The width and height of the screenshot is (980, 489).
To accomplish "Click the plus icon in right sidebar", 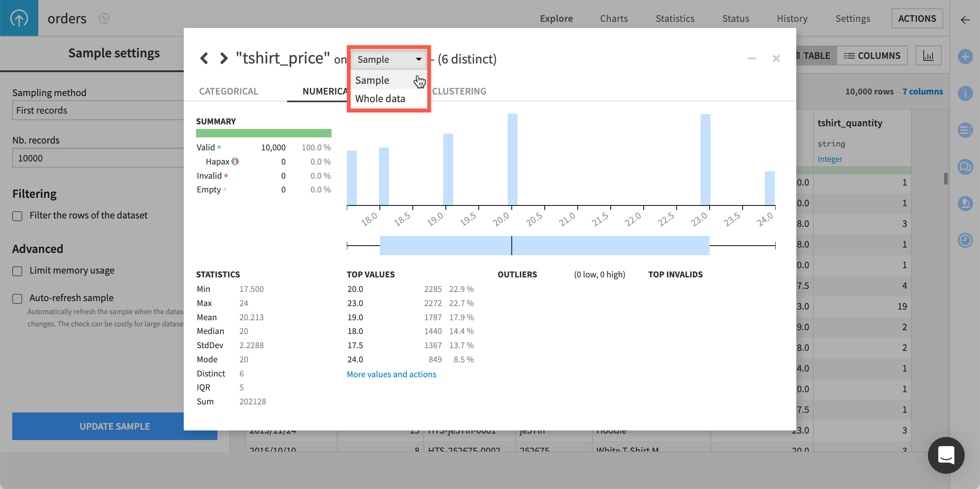I will pyautogui.click(x=965, y=57).
